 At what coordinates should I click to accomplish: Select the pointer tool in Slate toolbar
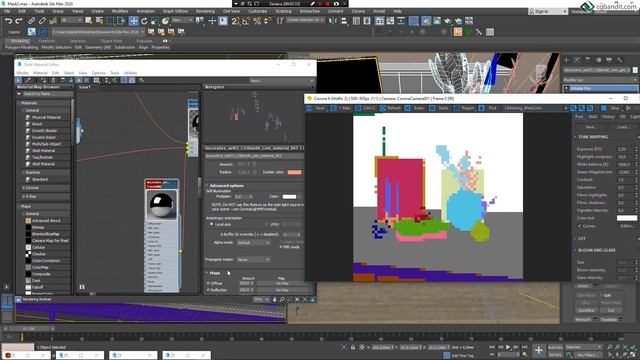pyautogui.click(x=18, y=80)
